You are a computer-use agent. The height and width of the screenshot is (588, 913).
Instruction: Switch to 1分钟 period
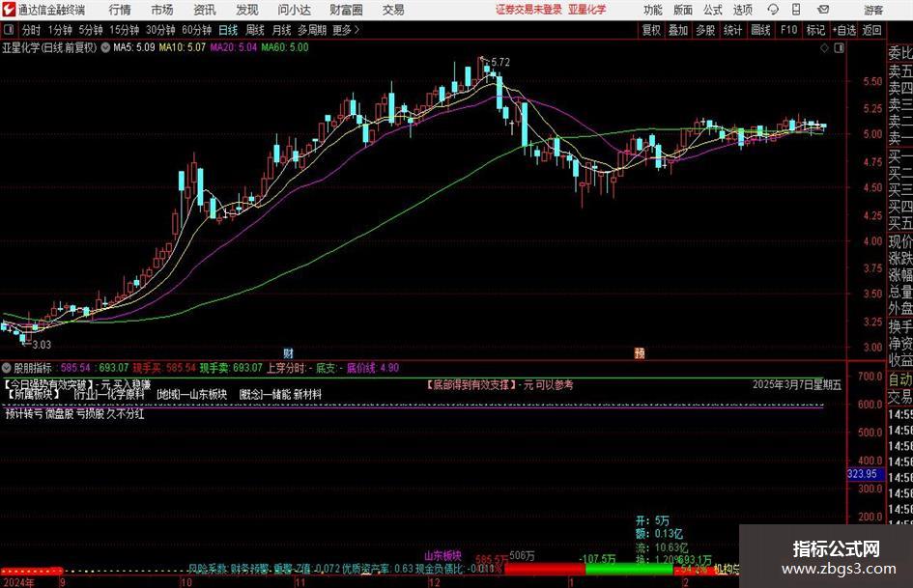click(x=60, y=30)
